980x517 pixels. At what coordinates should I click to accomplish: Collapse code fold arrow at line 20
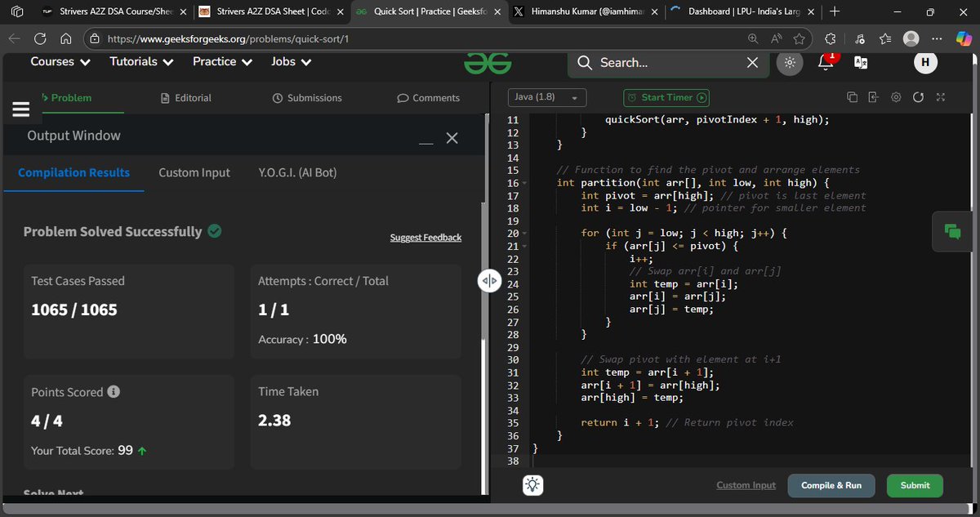coord(524,234)
